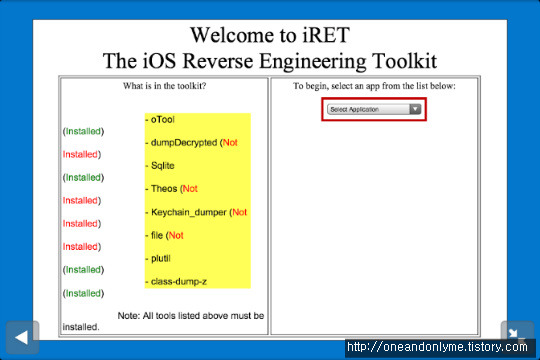
Task: Select the Keychain_dumper list entry
Action: (196, 212)
